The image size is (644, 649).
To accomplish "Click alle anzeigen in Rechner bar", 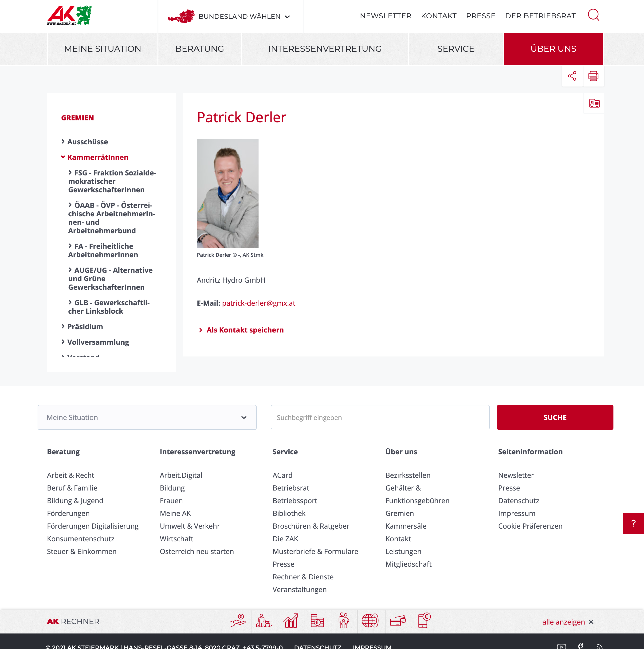I will click(563, 622).
